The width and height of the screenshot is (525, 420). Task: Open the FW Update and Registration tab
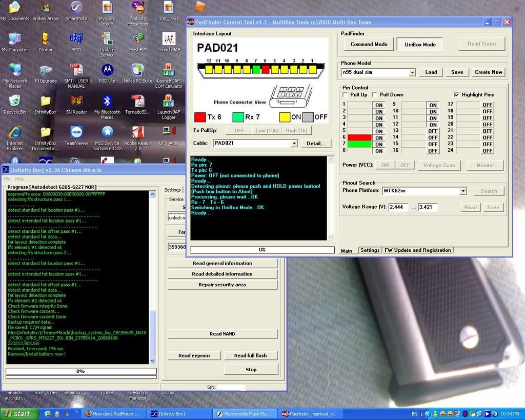[418, 250]
